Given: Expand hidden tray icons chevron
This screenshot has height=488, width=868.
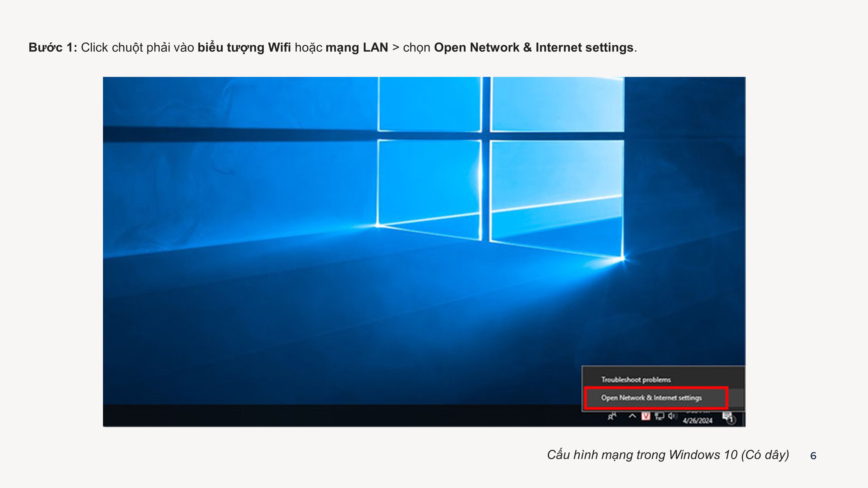Looking at the screenshot, I should 632,416.
